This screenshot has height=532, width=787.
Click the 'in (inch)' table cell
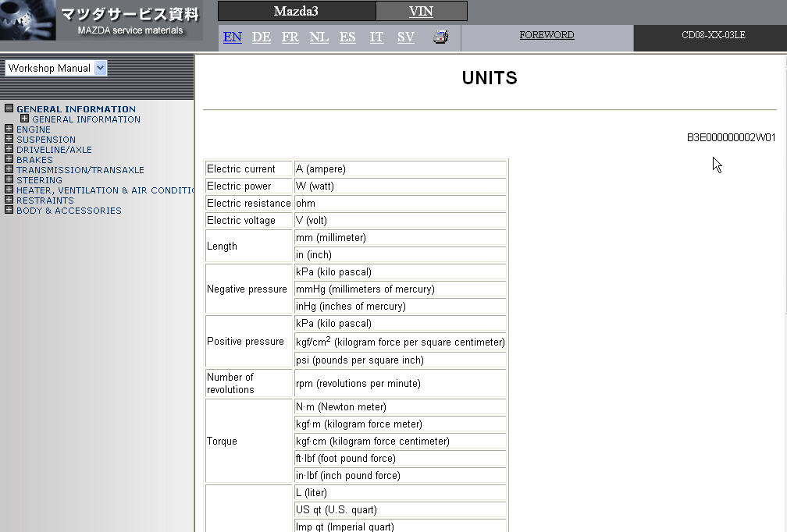[400, 254]
